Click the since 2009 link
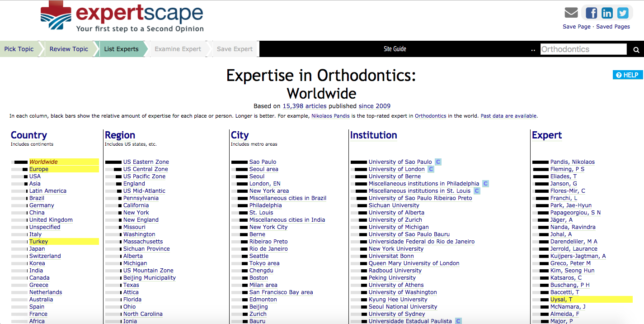The height and width of the screenshot is (324, 644). [375, 106]
